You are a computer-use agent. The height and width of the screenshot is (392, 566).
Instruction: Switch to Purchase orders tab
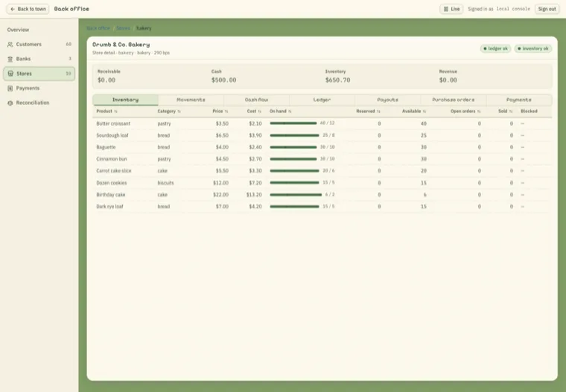click(454, 100)
